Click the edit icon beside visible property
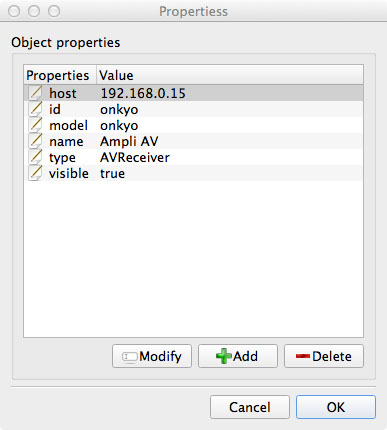Screen dimensions: 387x430 [x=35, y=173]
